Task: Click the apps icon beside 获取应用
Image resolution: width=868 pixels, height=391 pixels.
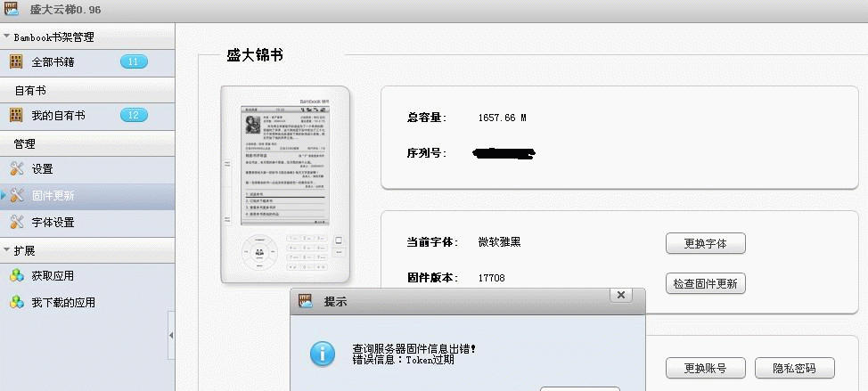Action: 17,275
